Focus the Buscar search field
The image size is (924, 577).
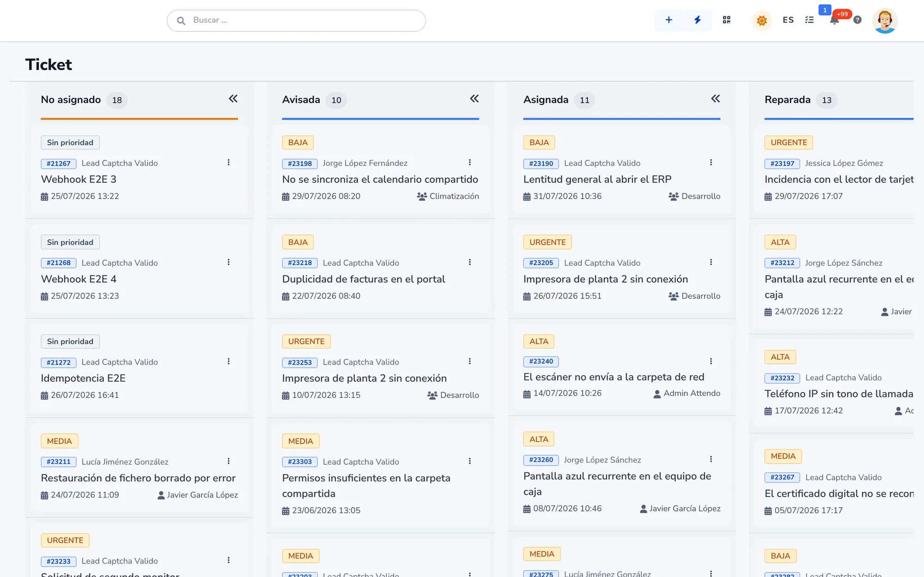coord(296,21)
